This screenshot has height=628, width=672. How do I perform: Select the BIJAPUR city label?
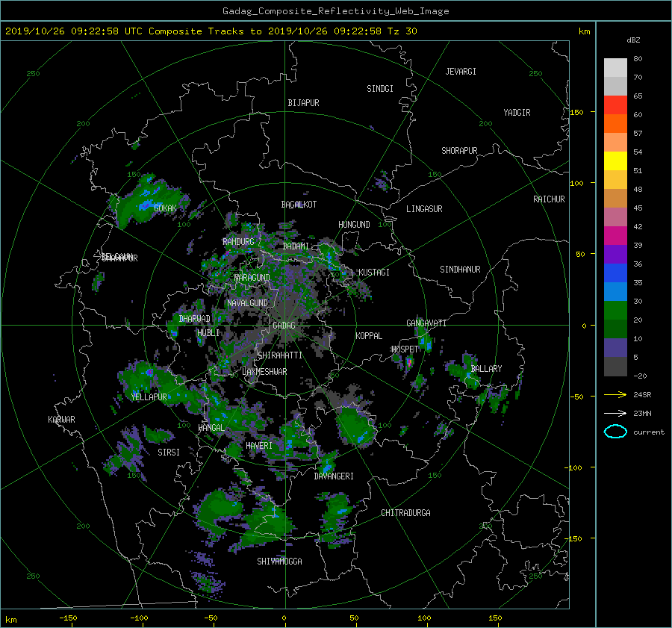pyautogui.click(x=303, y=103)
